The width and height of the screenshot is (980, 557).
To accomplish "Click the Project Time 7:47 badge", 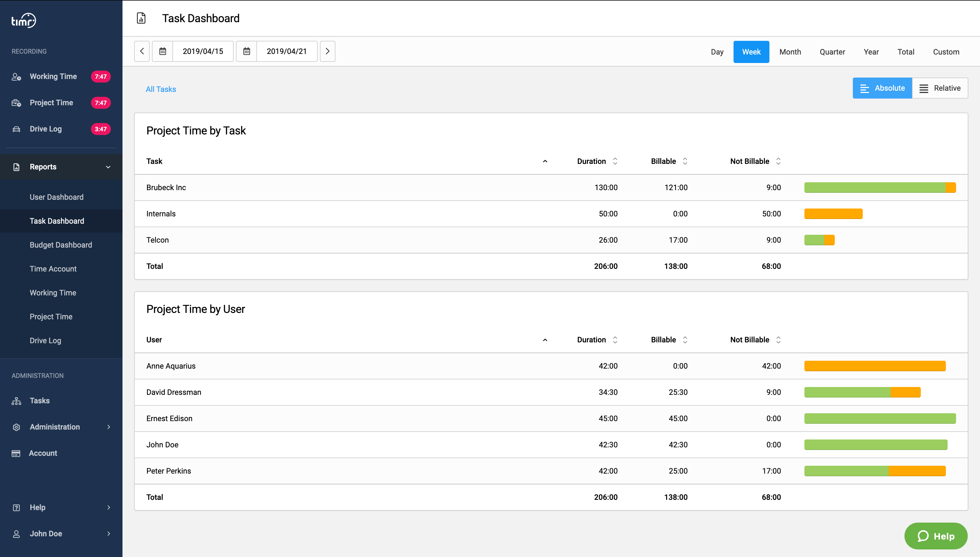I will coord(101,103).
